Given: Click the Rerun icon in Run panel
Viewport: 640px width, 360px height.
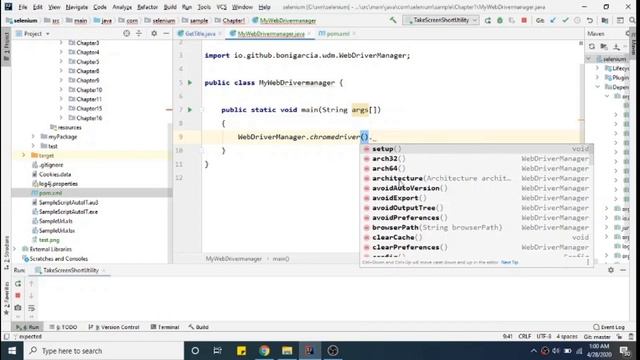Looking at the screenshot, I should (18, 284).
